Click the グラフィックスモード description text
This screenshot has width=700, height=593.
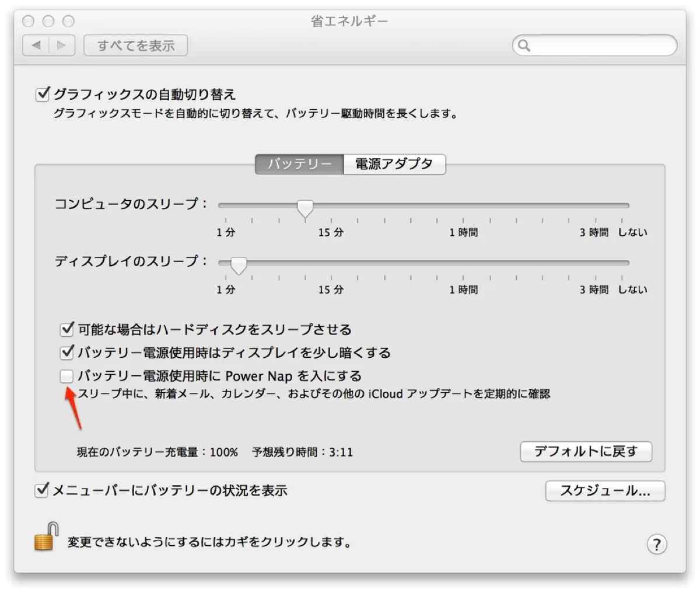point(256,114)
